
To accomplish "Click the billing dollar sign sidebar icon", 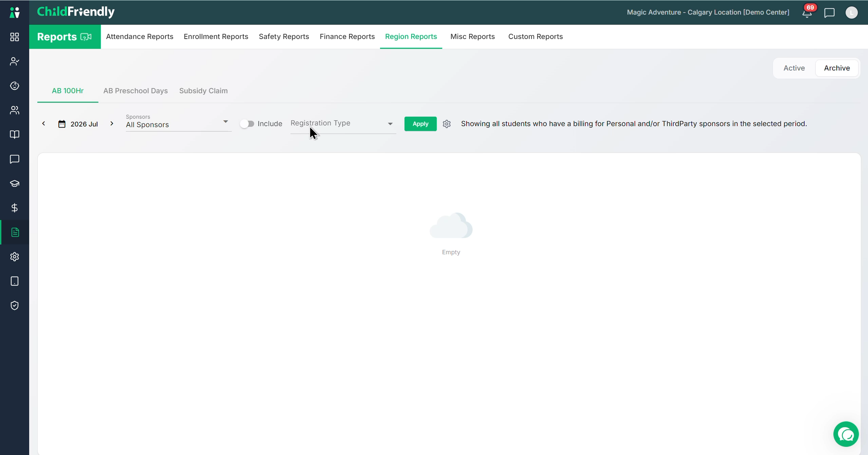I will click(x=15, y=208).
